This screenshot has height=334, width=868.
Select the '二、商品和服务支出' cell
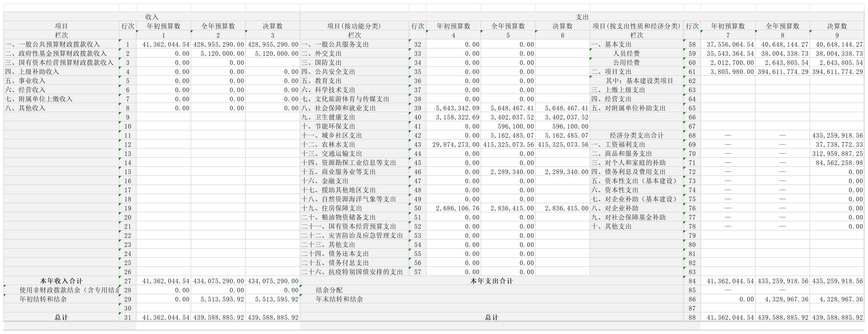636,154
